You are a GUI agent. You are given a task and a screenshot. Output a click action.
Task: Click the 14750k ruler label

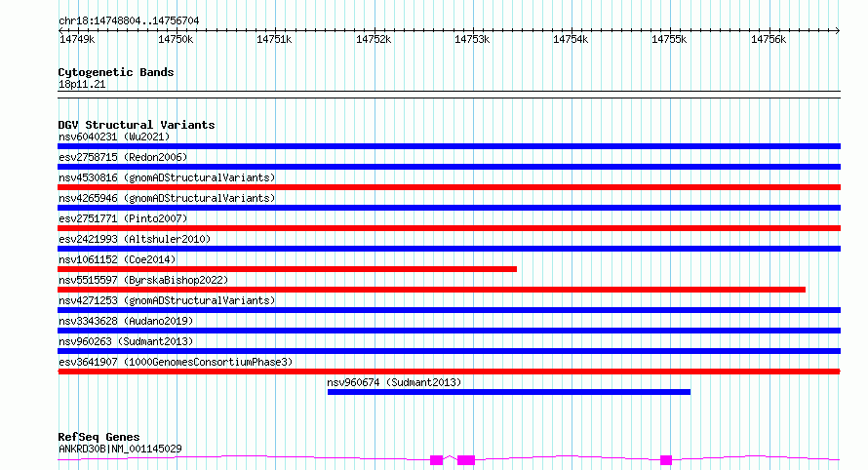[176, 39]
